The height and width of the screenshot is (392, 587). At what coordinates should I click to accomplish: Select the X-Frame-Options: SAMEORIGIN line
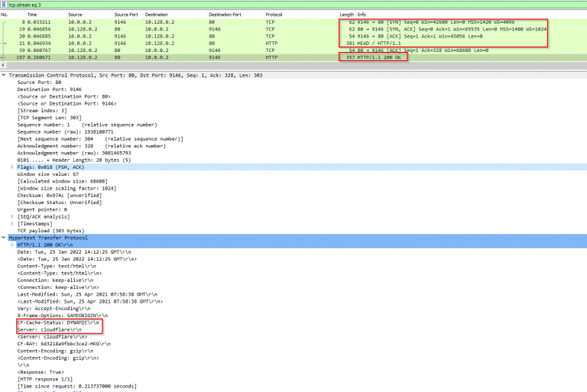click(x=63, y=315)
